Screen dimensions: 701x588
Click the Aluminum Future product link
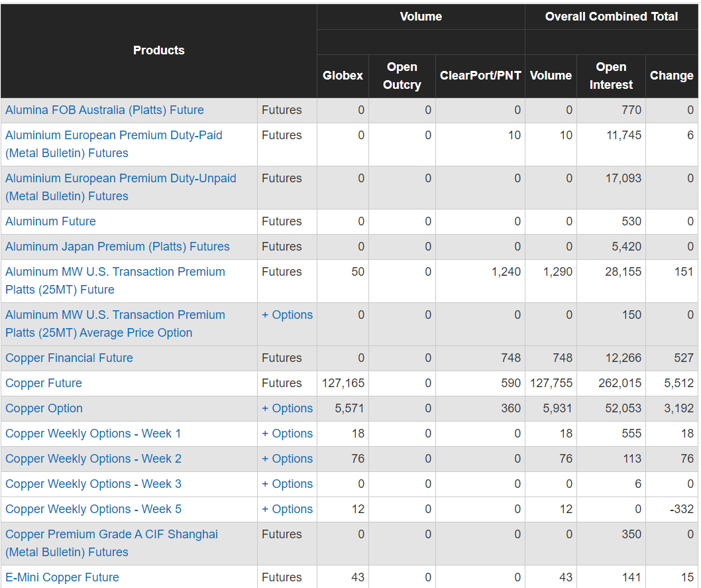[x=50, y=221]
